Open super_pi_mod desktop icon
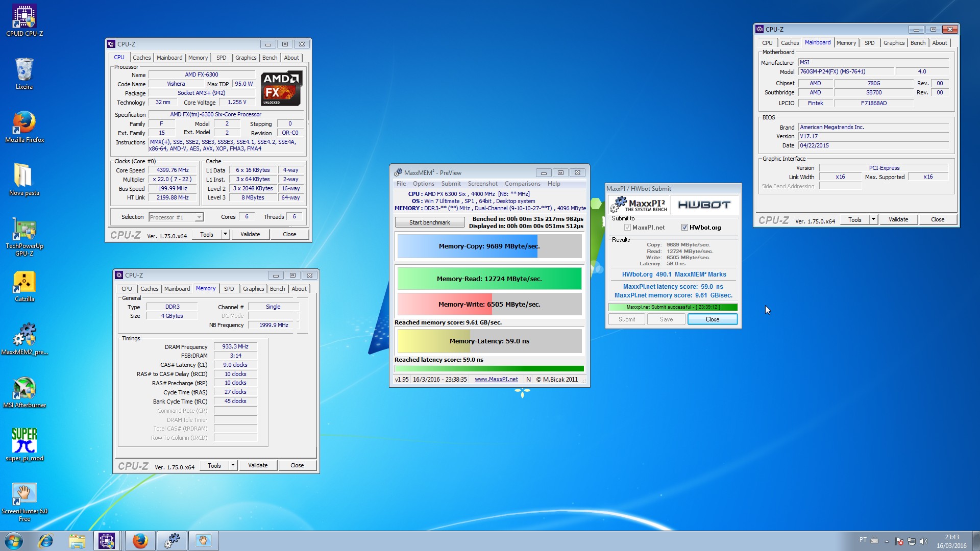Image resolution: width=980 pixels, height=551 pixels. (24, 444)
